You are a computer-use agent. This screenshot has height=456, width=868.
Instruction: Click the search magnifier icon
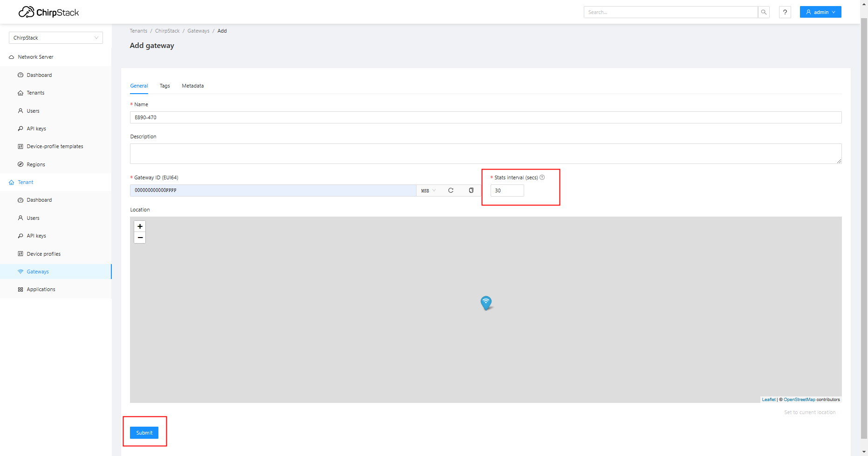764,12
